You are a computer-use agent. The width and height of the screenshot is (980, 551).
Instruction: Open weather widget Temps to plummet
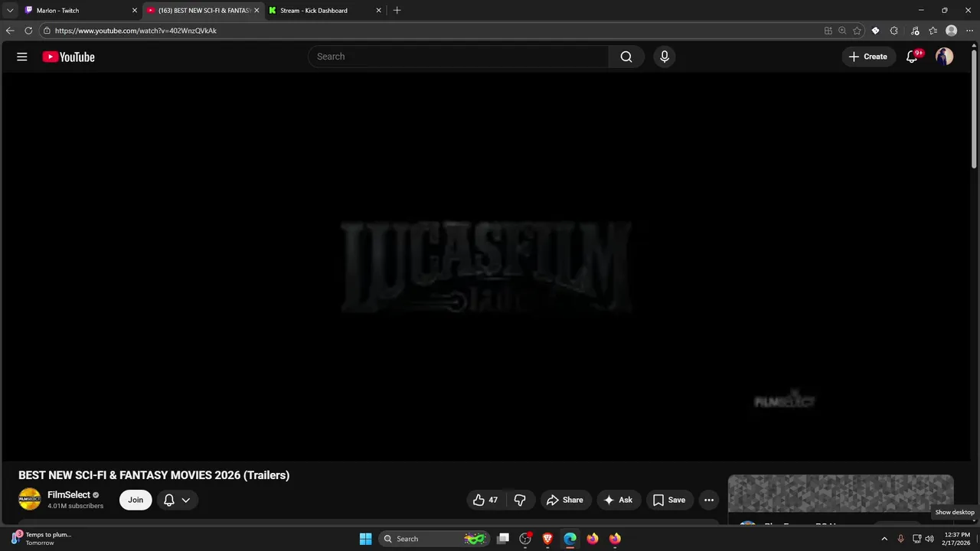(x=42, y=539)
